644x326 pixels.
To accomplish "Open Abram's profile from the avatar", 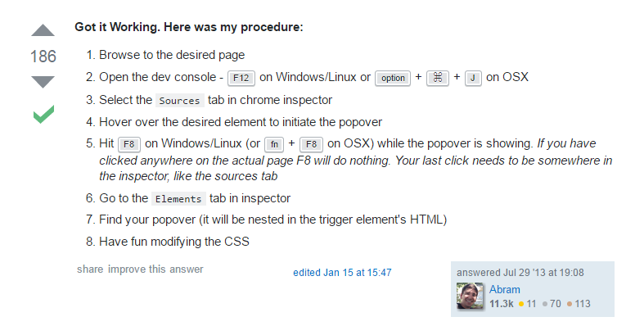I will [x=470, y=296].
